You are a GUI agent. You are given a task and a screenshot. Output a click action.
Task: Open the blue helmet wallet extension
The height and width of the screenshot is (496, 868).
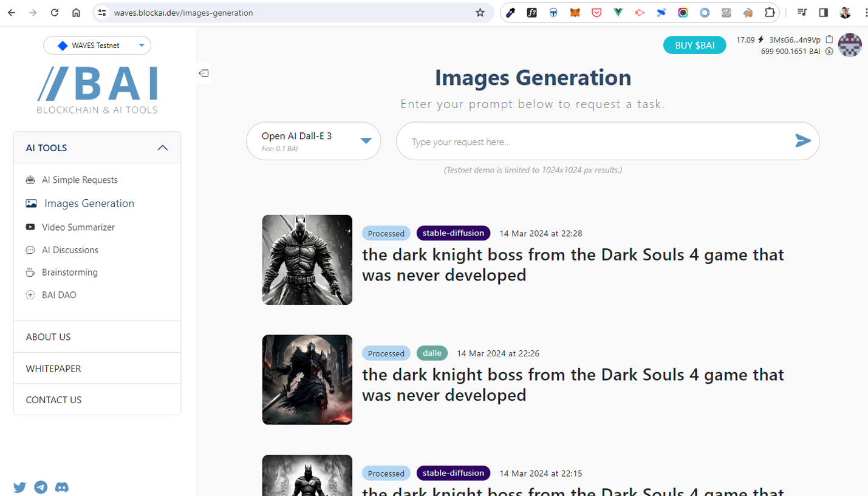click(x=553, y=13)
